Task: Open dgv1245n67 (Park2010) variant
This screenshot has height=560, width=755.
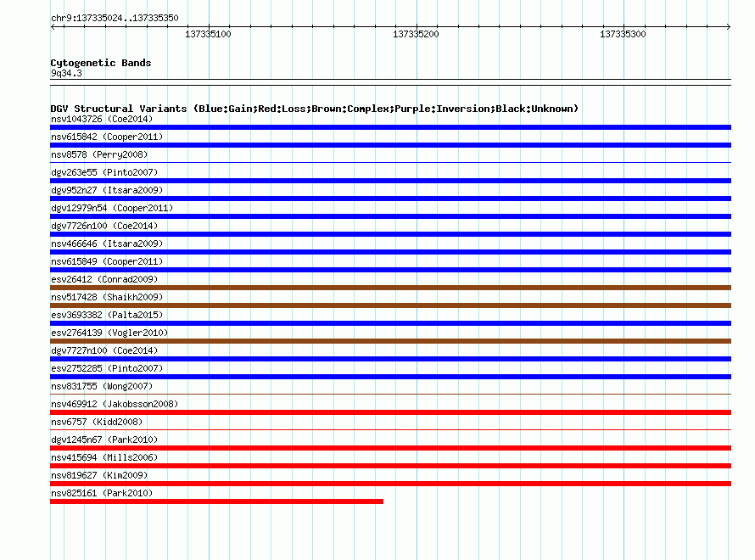Action: click(104, 440)
